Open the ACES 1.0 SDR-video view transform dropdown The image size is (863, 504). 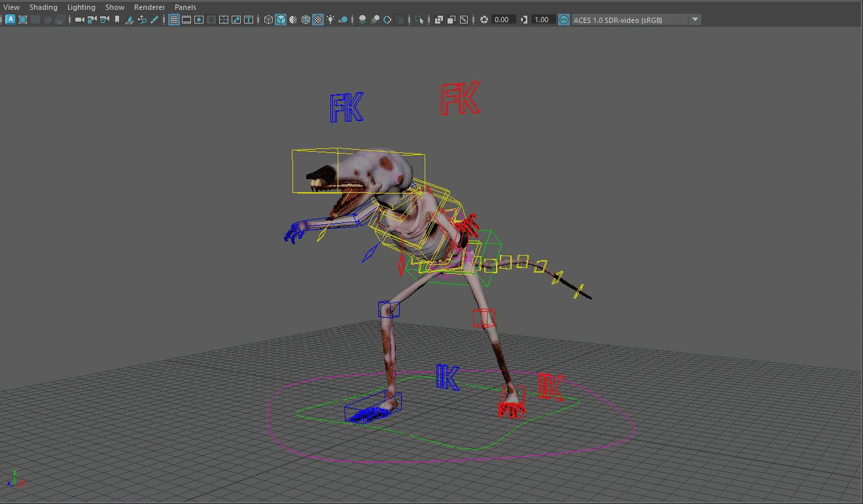tap(636, 20)
